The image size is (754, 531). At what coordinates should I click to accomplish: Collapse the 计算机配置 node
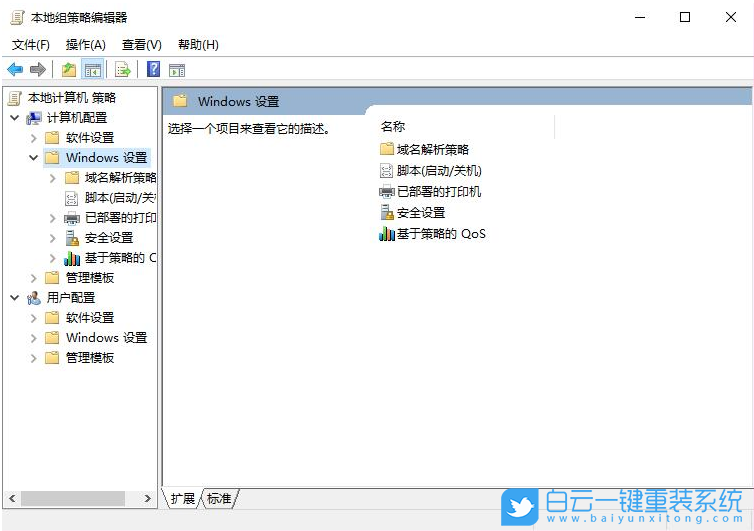click(x=15, y=118)
